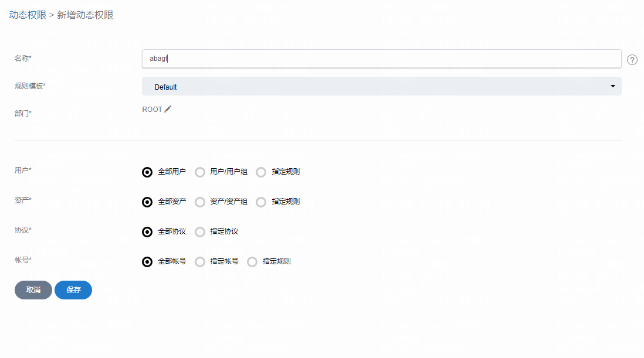Choose 指定规则 in the 资产 row
This screenshot has width=644, height=358.
coord(261,202)
